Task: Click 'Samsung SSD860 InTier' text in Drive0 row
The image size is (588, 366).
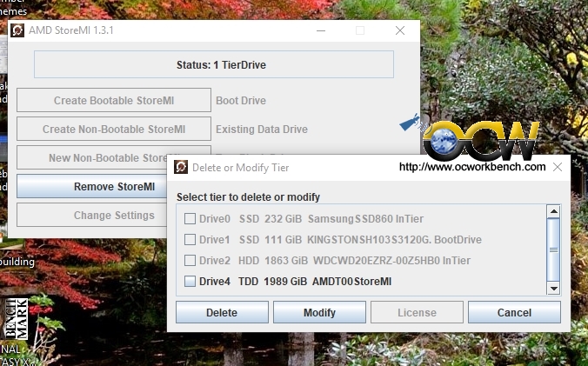Action: [x=365, y=219]
